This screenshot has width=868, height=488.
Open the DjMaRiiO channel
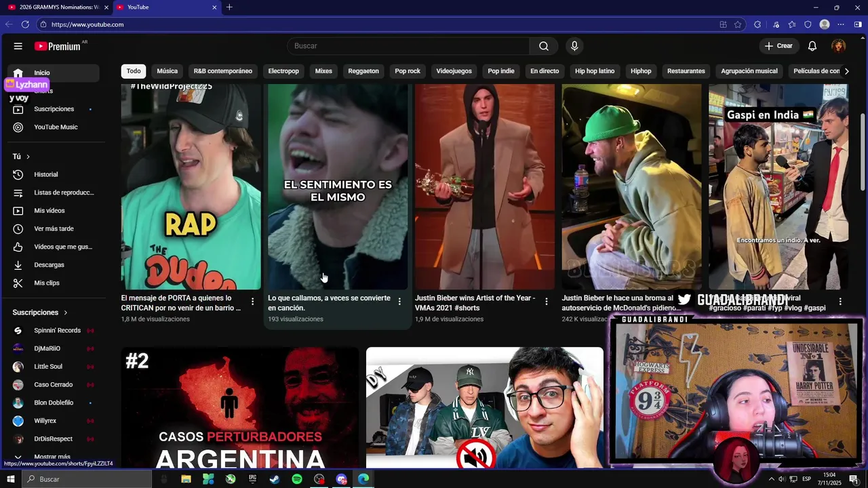point(54,348)
